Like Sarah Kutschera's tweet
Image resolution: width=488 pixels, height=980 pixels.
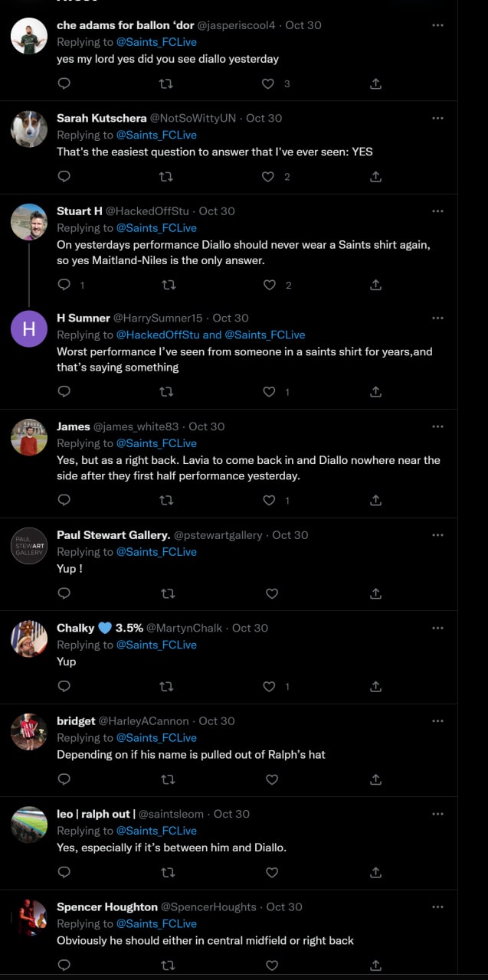tap(268, 177)
